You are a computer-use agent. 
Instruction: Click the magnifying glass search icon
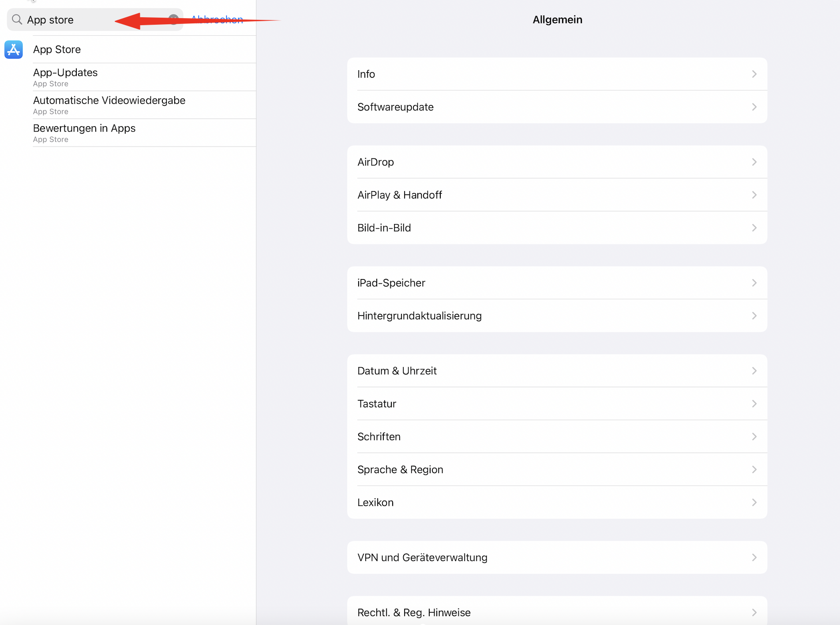click(x=17, y=19)
